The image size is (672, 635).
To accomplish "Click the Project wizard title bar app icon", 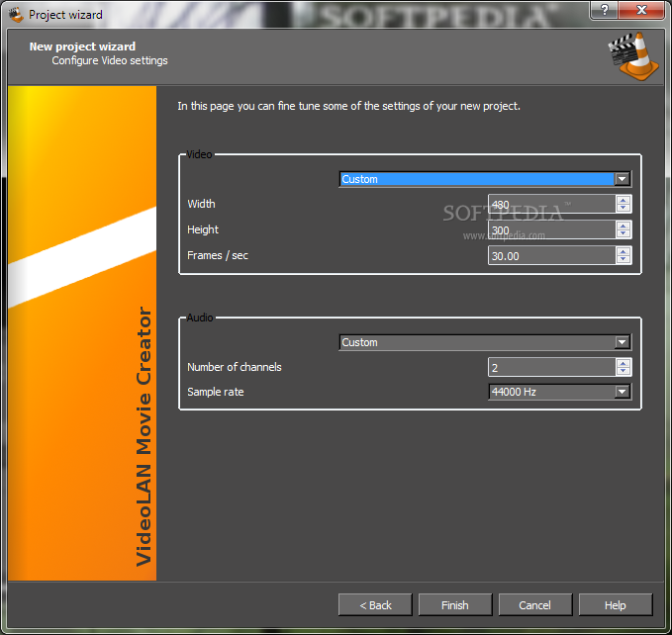I will click(x=16, y=15).
